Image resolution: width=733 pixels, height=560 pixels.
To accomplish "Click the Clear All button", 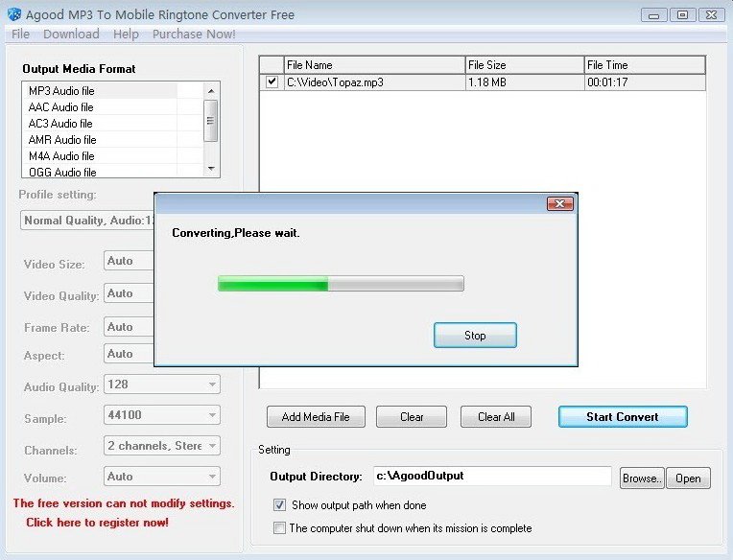I will [496, 416].
